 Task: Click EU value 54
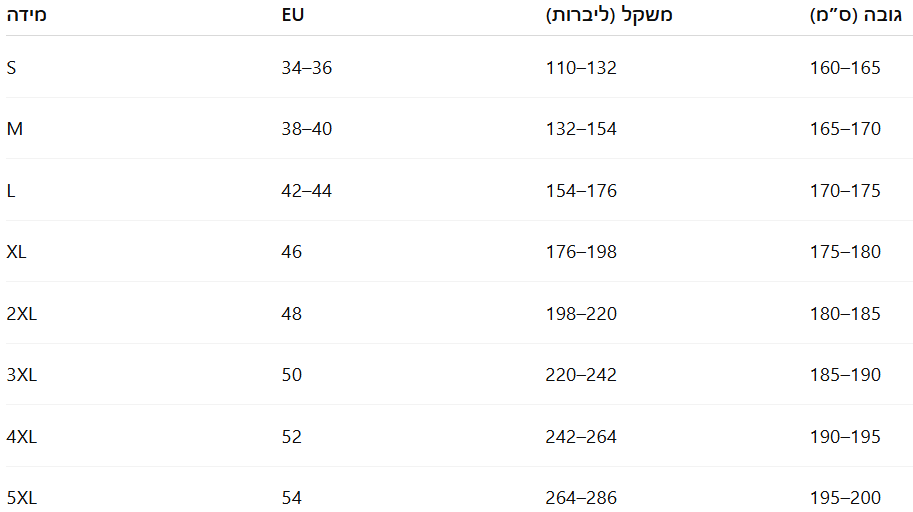point(291,498)
